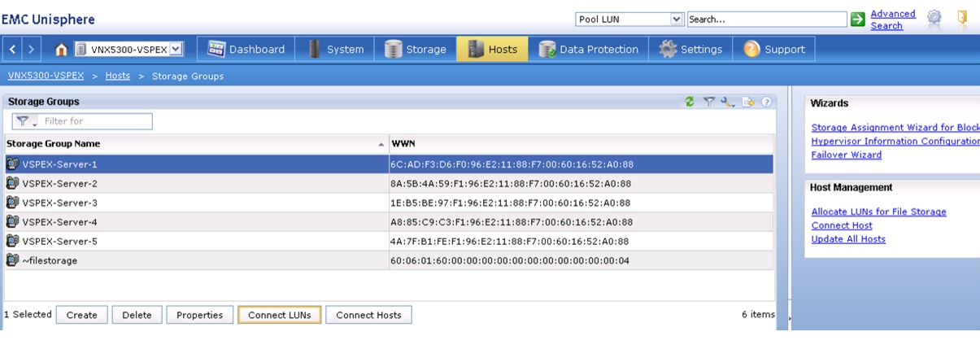Image resolution: width=980 pixels, height=358 pixels.
Task: Open Properties of selected group
Action: coord(200,316)
